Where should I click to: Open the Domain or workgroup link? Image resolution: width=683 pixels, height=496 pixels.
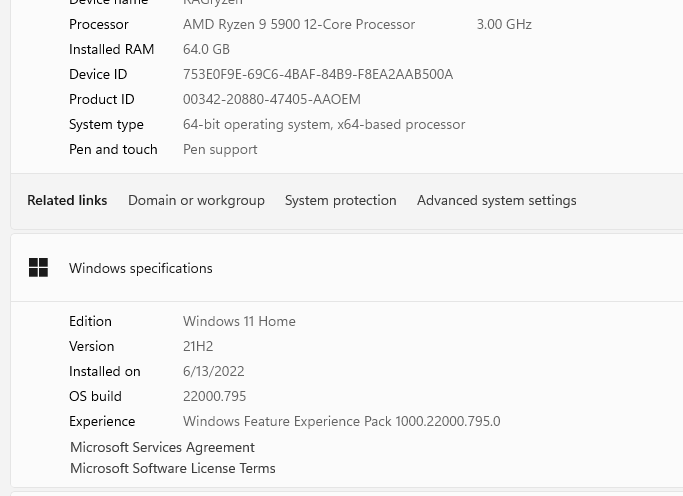(196, 200)
